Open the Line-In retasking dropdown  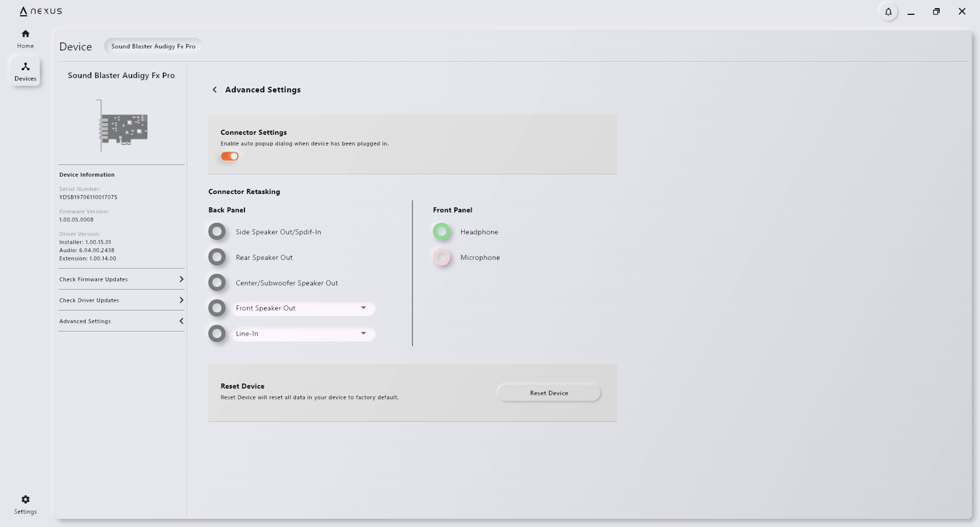pyautogui.click(x=303, y=333)
